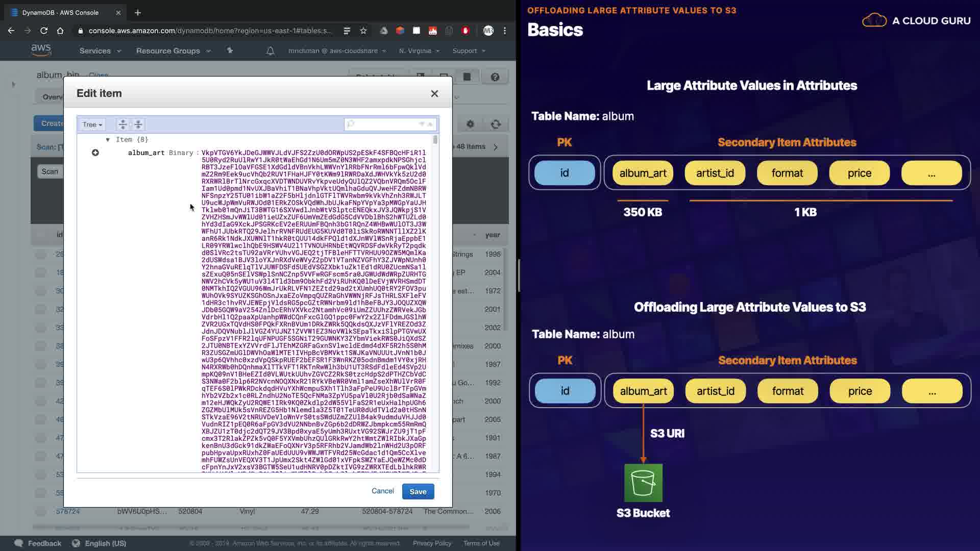The height and width of the screenshot is (551, 980).
Task: Bookmark this page with the star icon
Action: pos(363,31)
